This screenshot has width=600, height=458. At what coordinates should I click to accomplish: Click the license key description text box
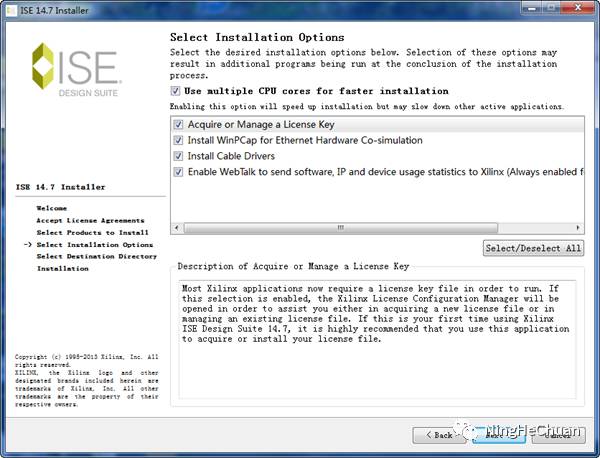(x=377, y=340)
